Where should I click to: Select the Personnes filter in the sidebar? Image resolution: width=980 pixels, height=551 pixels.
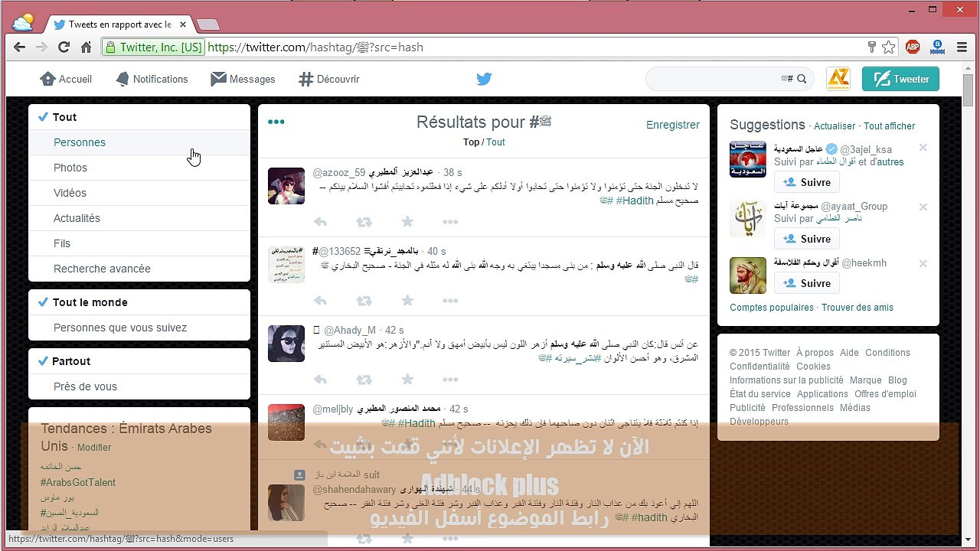139,142
